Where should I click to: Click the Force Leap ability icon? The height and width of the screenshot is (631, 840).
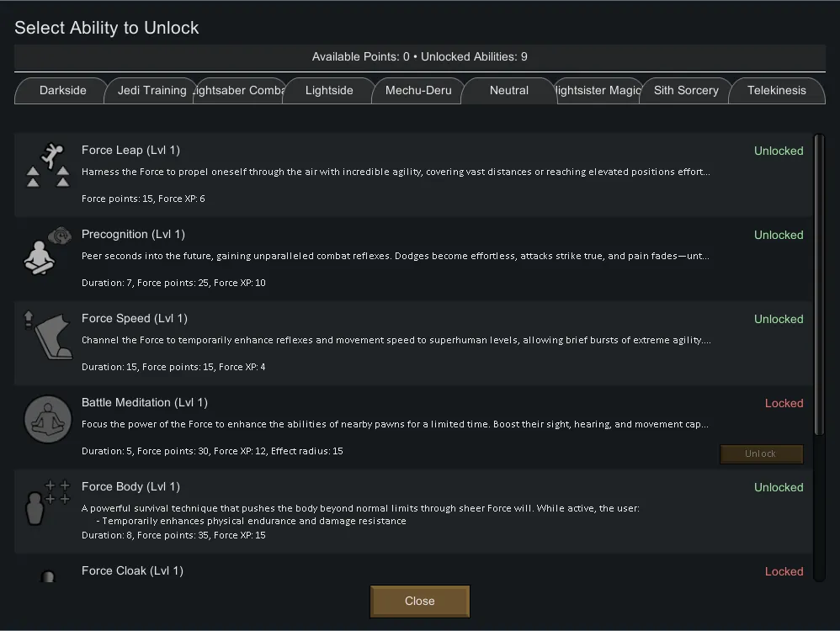48,166
